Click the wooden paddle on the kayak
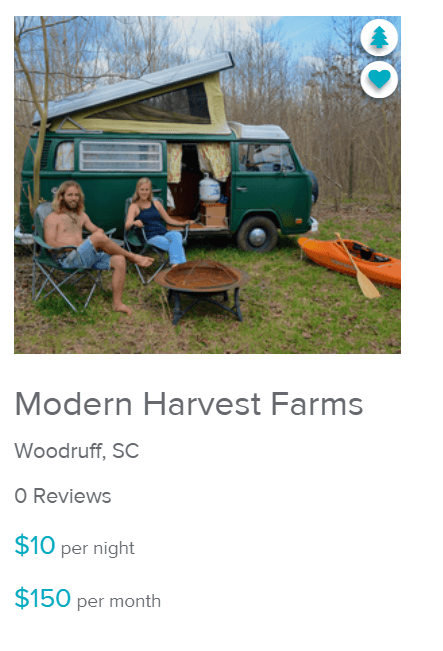The height and width of the screenshot is (651, 443). click(x=357, y=266)
